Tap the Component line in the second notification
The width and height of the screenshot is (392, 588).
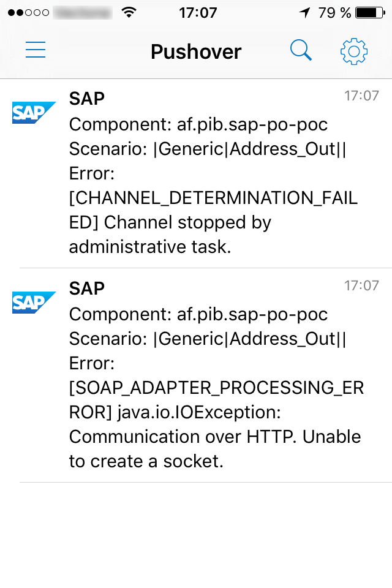tap(198, 314)
